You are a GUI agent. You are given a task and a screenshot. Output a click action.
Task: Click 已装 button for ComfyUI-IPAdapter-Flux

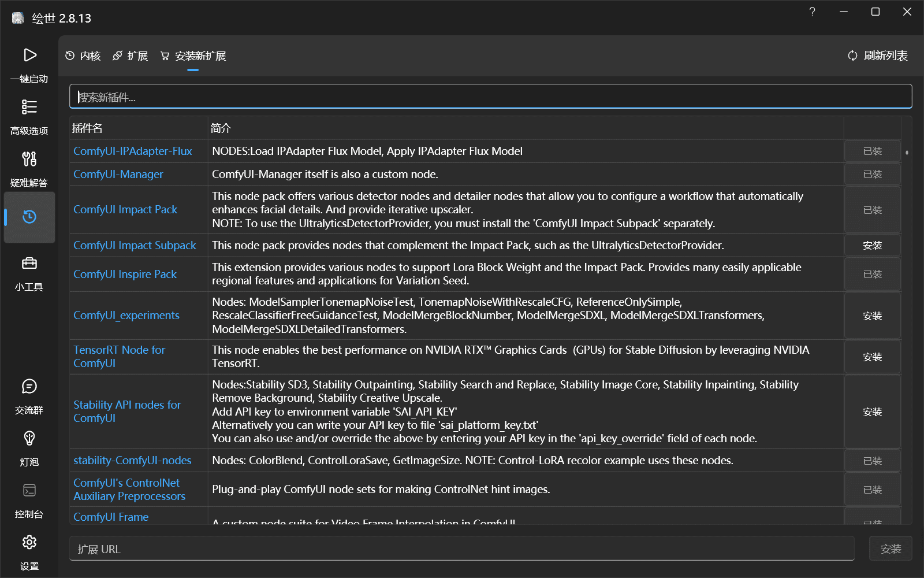point(872,151)
